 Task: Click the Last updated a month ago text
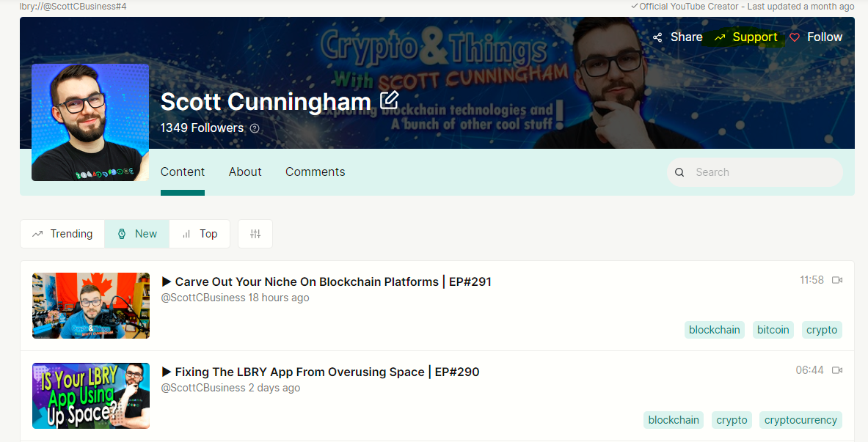click(800, 7)
